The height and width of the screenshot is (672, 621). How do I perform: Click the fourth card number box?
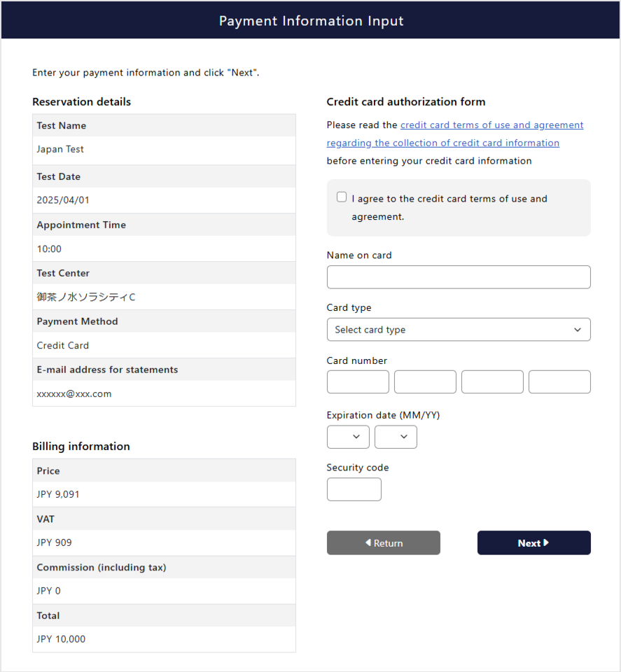pos(559,381)
